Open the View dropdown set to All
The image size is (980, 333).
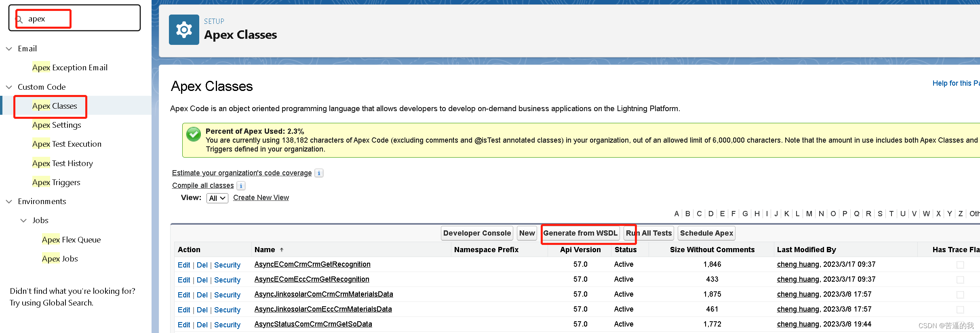click(217, 198)
